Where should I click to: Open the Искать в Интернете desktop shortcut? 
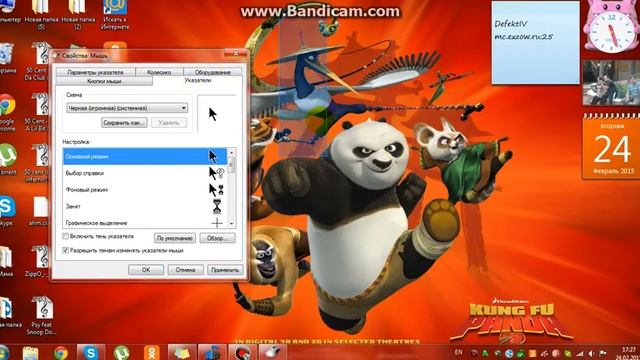pyautogui.click(x=115, y=15)
